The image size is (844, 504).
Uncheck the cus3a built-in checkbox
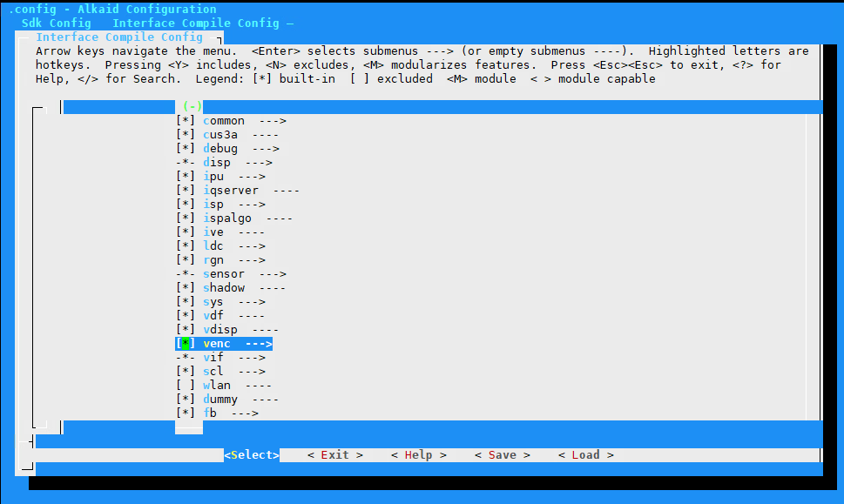tap(186, 135)
